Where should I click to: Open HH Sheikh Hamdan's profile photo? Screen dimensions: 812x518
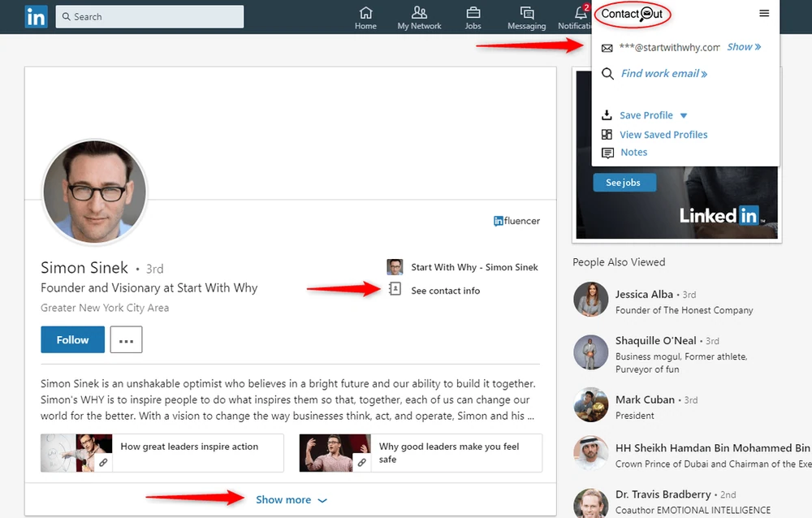591,453
